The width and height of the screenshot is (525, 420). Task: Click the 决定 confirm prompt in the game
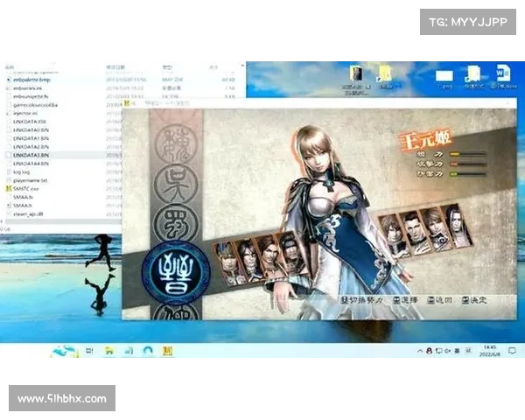click(473, 300)
